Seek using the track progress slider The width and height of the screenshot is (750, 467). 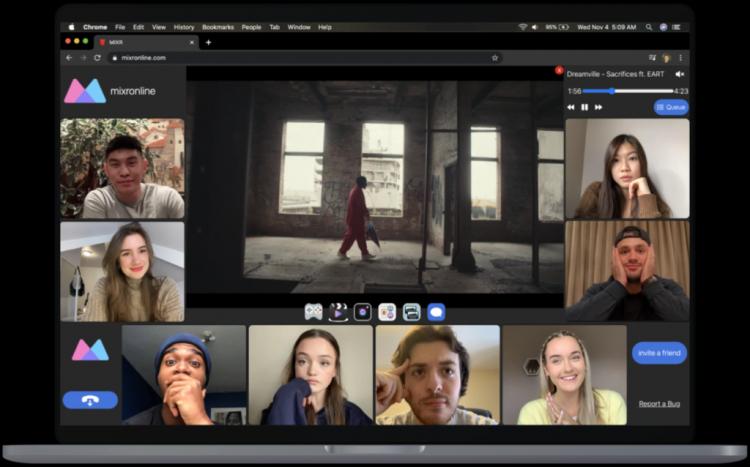click(628, 91)
